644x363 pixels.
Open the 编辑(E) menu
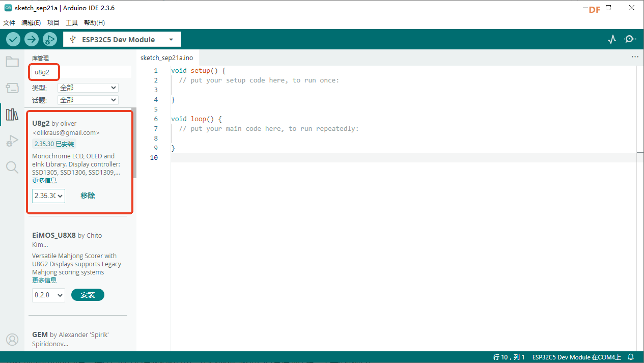31,23
